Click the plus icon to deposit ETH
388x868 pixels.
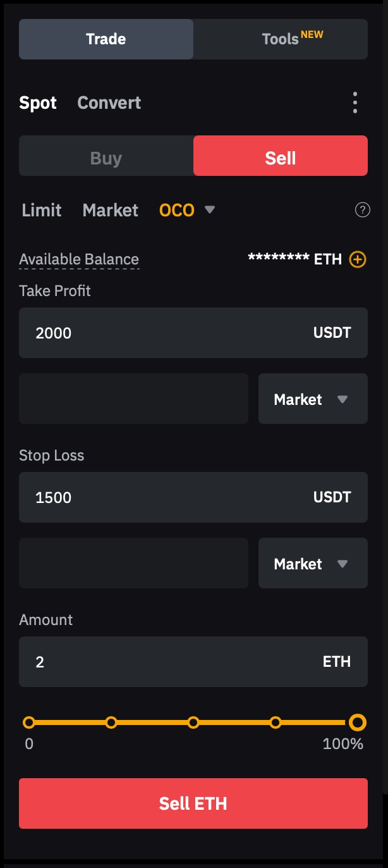pyautogui.click(x=358, y=259)
